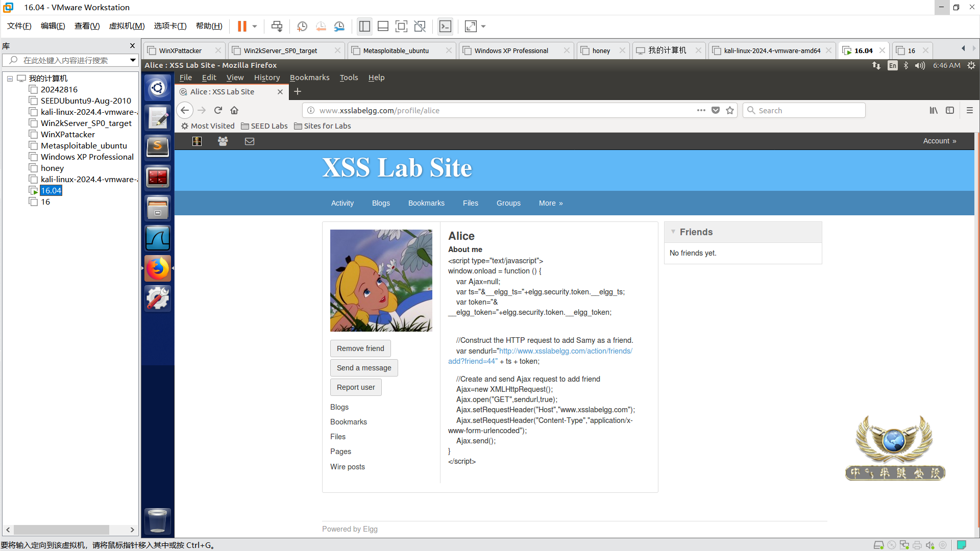
Task: Launch Wireshark from Ubuntu dock
Action: [x=158, y=238]
